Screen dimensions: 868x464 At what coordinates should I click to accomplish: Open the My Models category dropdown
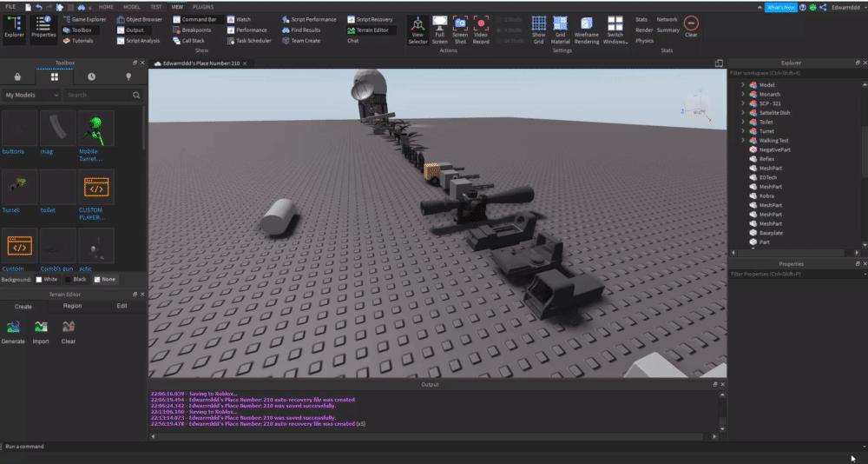click(31, 95)
